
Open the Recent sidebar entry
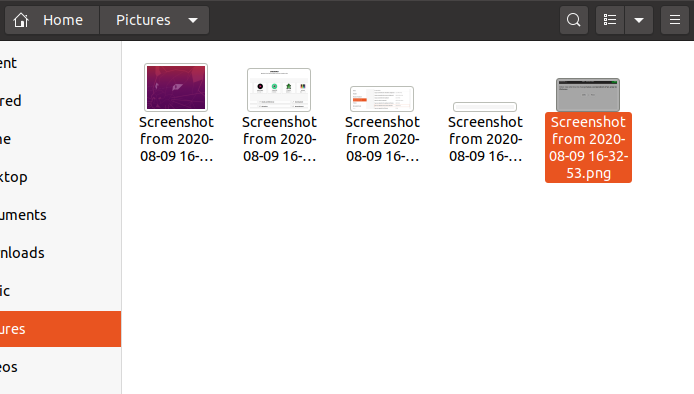(60, 62)
